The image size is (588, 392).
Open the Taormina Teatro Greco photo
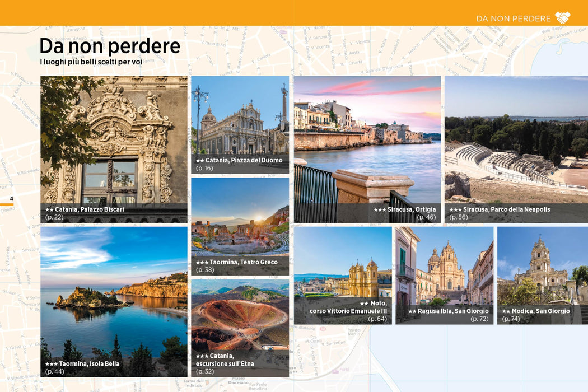tap(240, 227)
